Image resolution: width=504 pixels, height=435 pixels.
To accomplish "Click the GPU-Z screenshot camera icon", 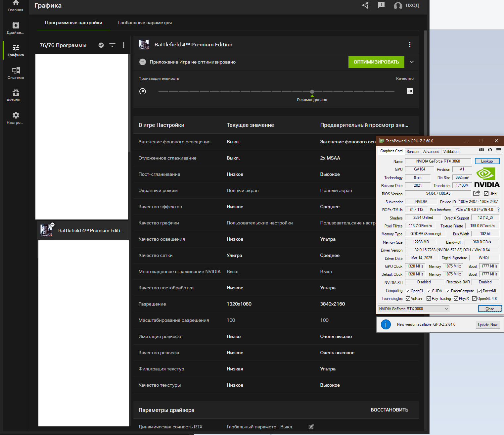I will [481, 150].
